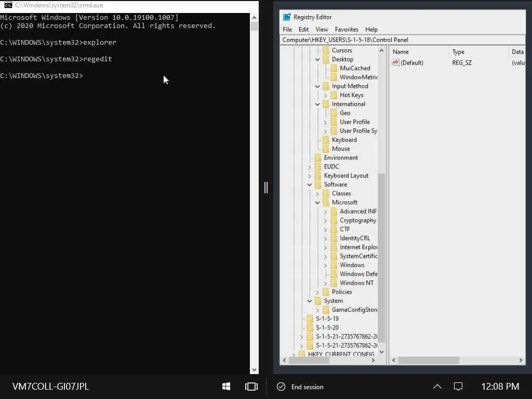Select the Input Method folder icon
532x399 pixels.
point(326,86)
